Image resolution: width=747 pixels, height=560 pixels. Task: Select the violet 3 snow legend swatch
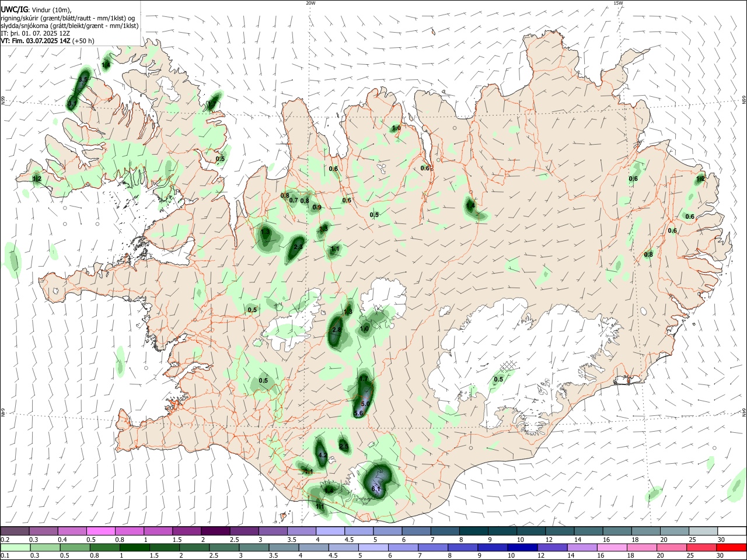tap(273, 531)
